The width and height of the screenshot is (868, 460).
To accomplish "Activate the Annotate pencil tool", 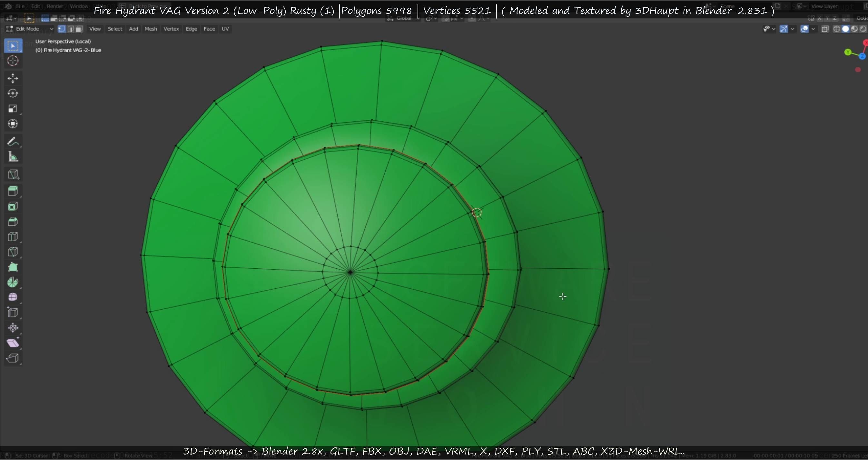I will tap(13, 142).
